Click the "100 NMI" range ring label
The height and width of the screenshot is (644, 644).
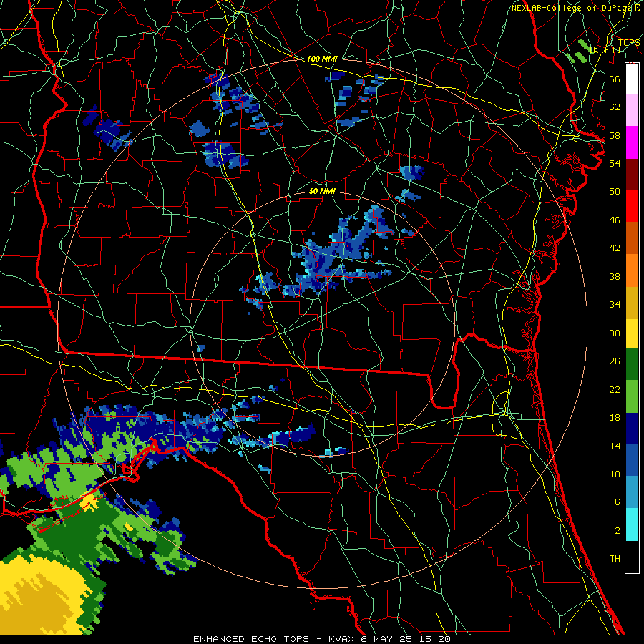322,59
